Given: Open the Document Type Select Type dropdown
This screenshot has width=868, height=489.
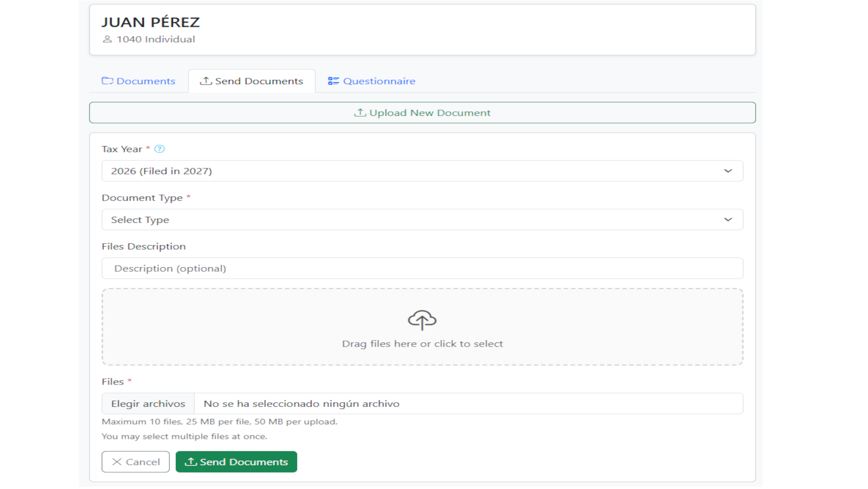Looking at the screenshot, I should click(422, 220).
